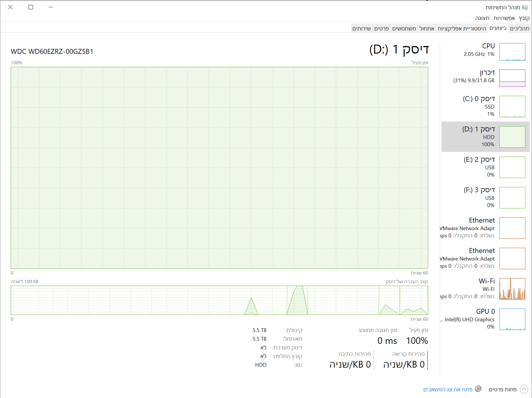Open the Wi-Fi activity graph
The image size is (532, 398).
click(x=512, y=289)
